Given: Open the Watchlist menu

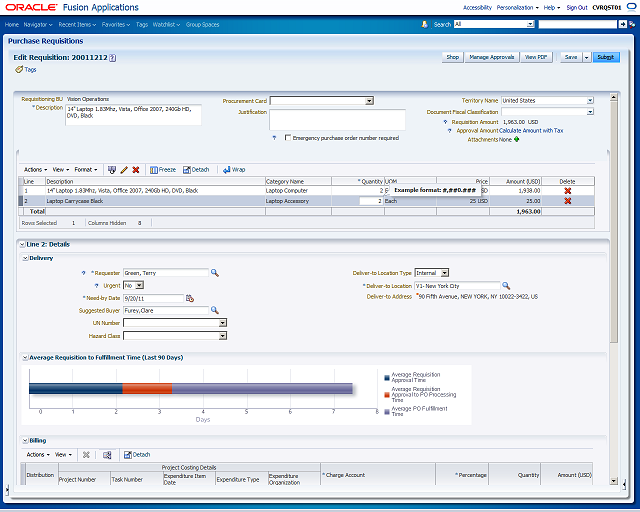Looking at the screenshot, I should tap(167, 25).
